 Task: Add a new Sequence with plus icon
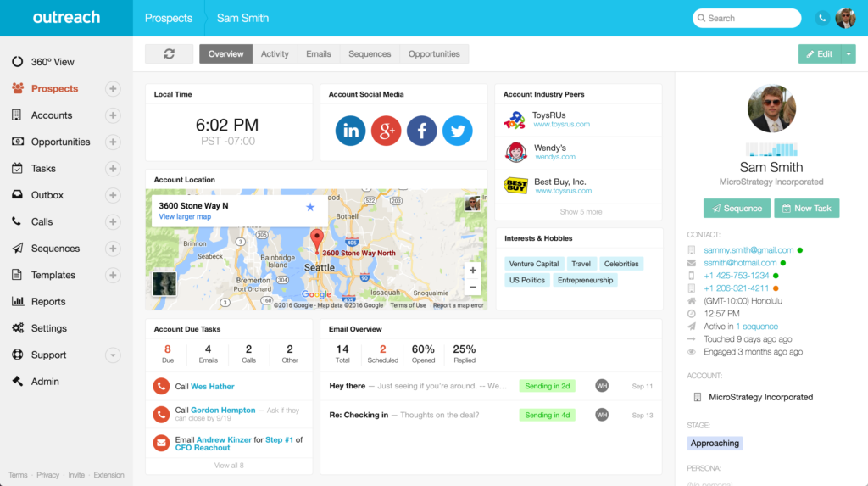(x=113, y=249)
